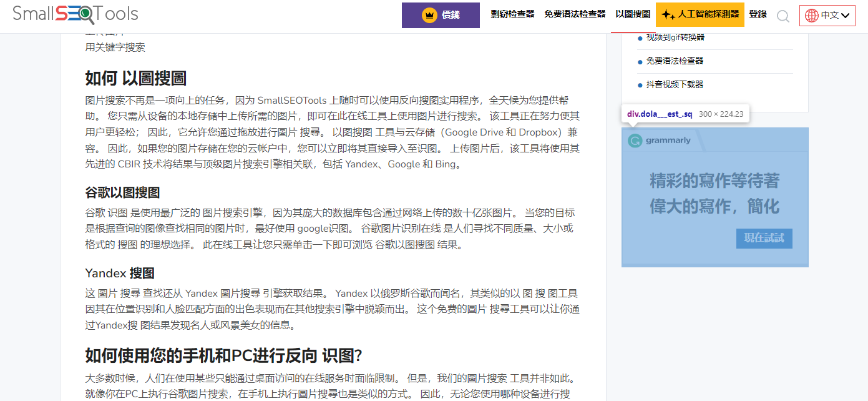The image size is (868, 401).
Task: Select the 以圖搜圖 navigation tab
Action: click(632, 14)
